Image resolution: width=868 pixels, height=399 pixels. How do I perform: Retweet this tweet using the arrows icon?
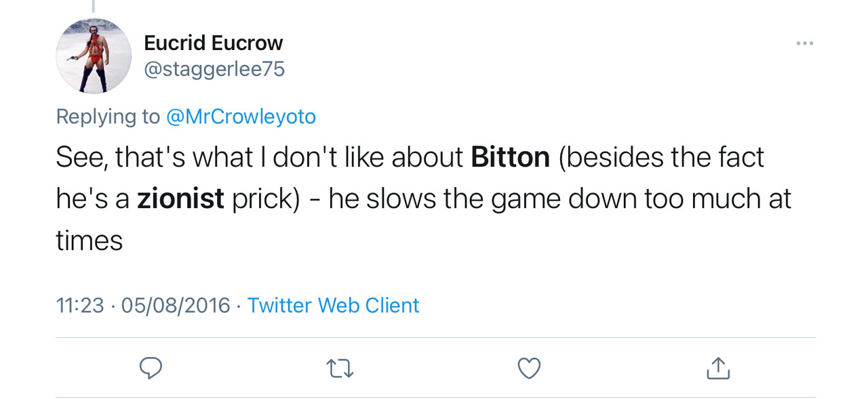[x=340, y=368]
